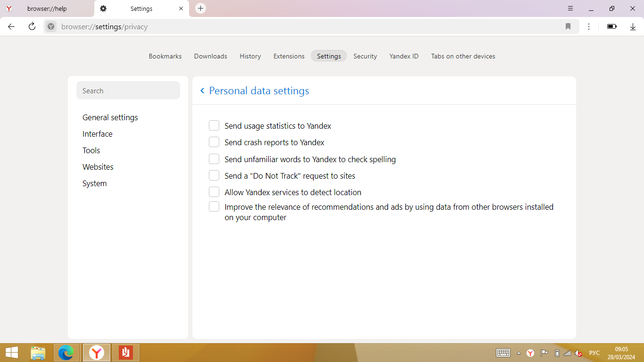Open a new tab with plus button
The height and width of the screenshot is (362, 644).
pos(201,8)
